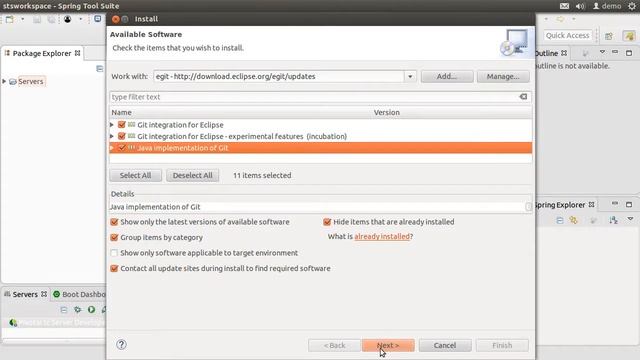Click the Manage... button

[x=503, y=76]
